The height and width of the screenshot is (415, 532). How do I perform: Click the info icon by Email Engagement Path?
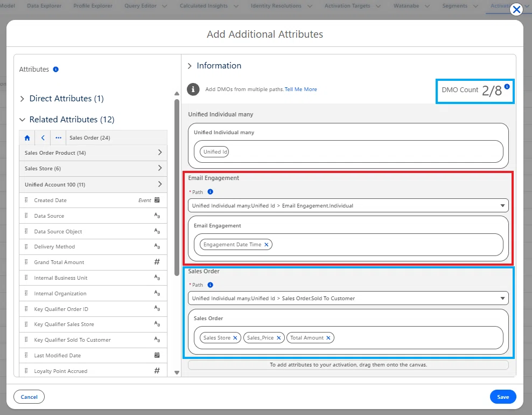[x=211, y=192]
